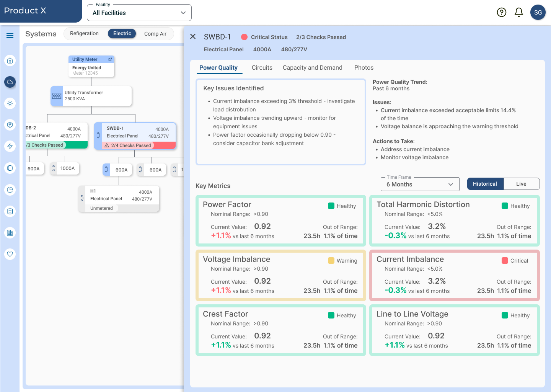This screenshot has width=551, height=392.
Task: Expand Facility dropdown chevron arrow
Action: pos(183,13)
